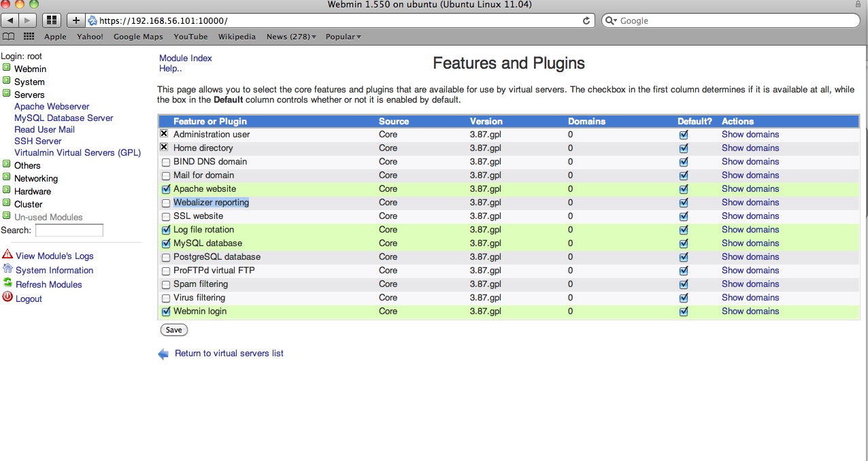The image size is (868, 461).
Task: Save the features and plugins settings
Action: (x=174, y=330)
